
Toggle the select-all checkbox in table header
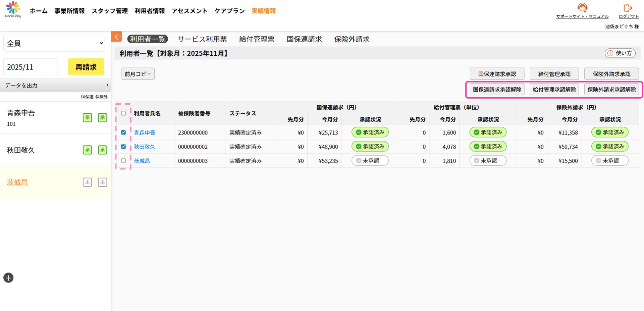coord(123,113)
